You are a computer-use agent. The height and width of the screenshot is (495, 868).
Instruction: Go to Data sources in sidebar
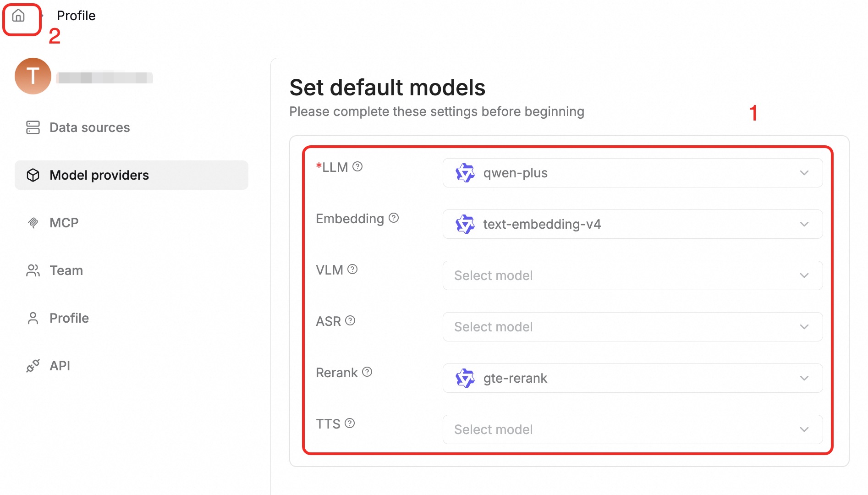click(89, 127)
